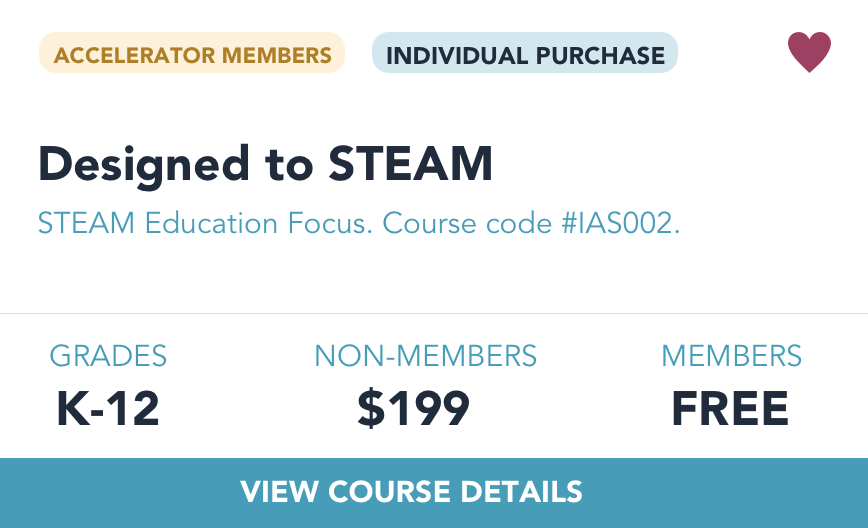This screenshot has height=528, width=868.
Task: Click the word STEAM in the title
Action: pos(410,164)
